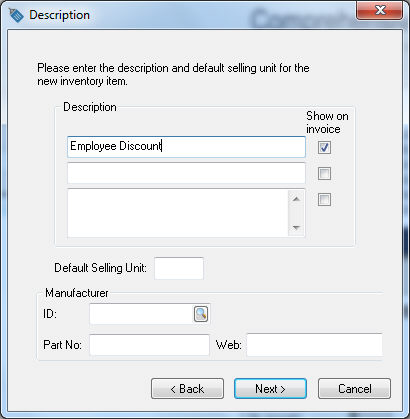Click the scroll down arrow in the description box

click(x=296, y=228)
